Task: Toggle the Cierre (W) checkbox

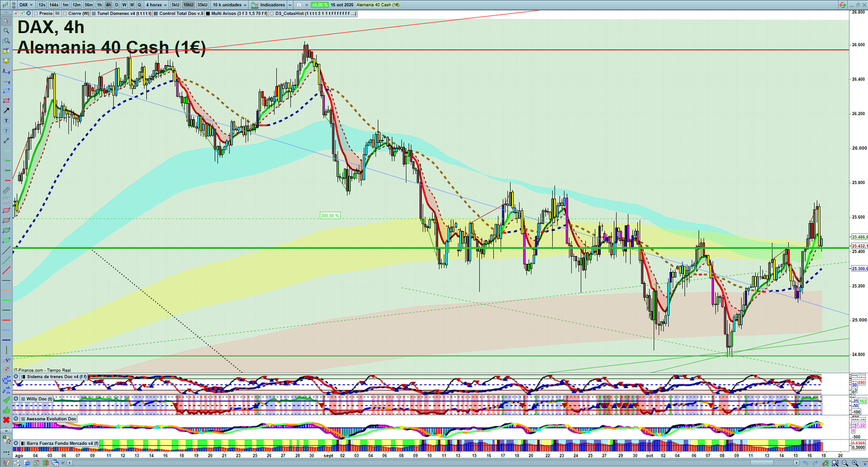Action: point(65,14)
